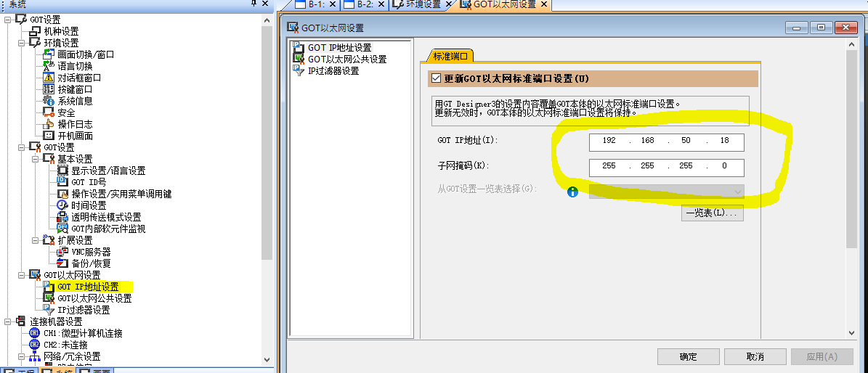Collapse the 网络/冗余设置 tree node

pos(21,356)
